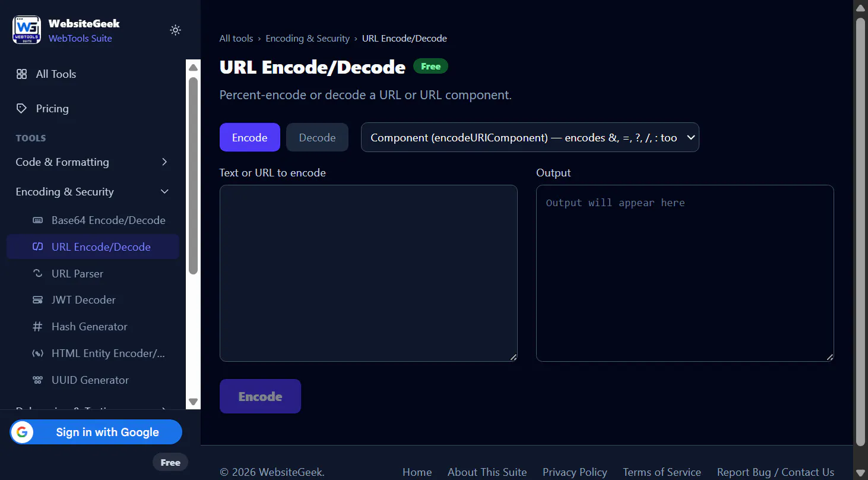Screen dimensions: 868x480
Task: Click the JWT Decoder icon
Action: coord(37,300)
